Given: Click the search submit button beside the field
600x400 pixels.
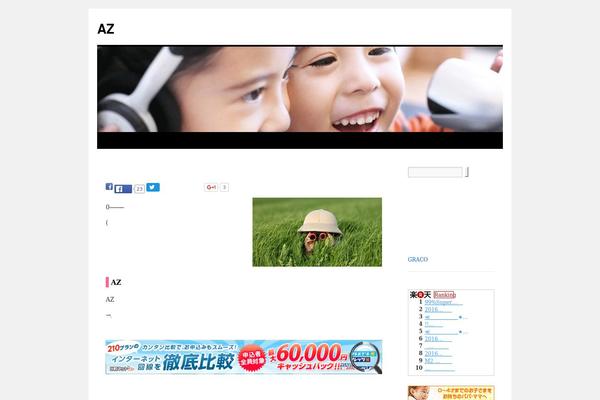Looking at the screenshot, I should pyautogui.click(x=467, y=172).
